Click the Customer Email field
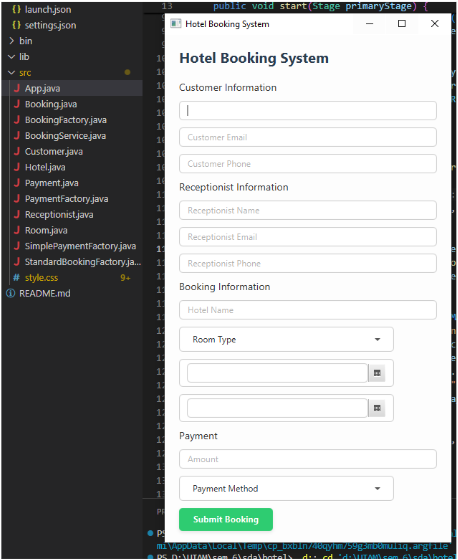Image resolution: width=458 pixels, height=560 pixels. 308,137
